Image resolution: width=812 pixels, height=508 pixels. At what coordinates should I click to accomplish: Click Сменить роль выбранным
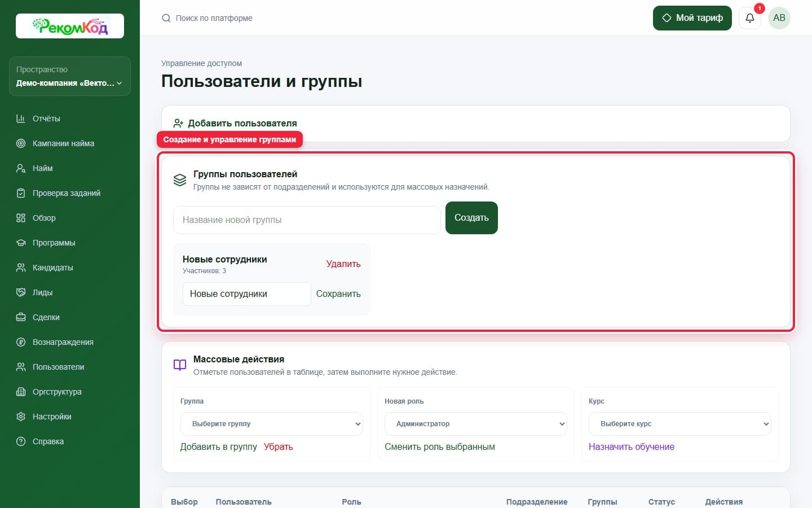coord(440,446)
